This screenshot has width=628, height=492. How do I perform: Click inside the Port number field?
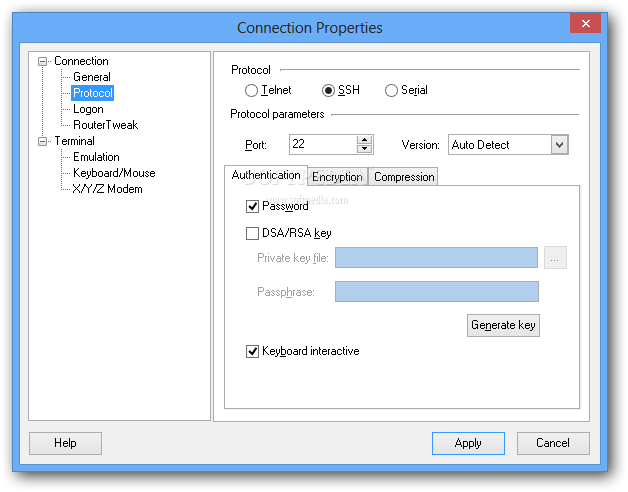pos(323,144)
